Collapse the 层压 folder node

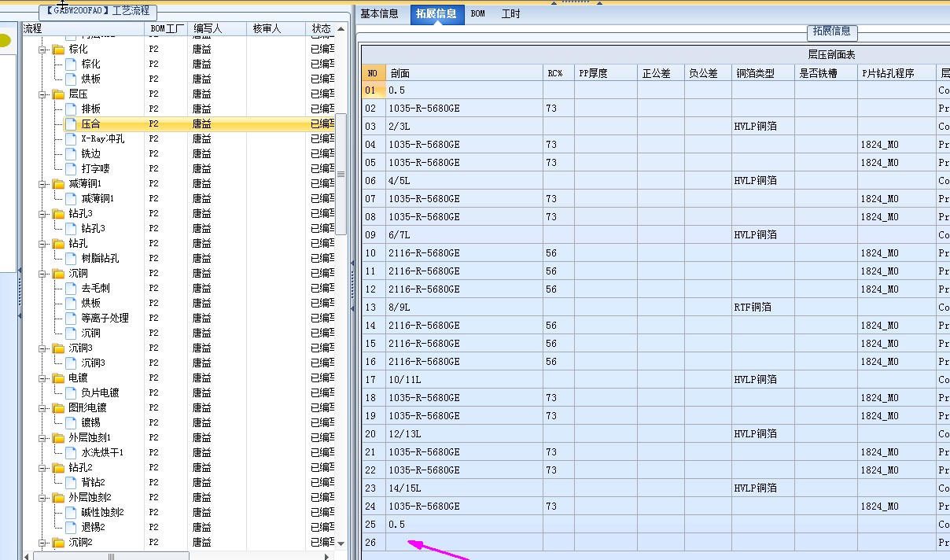tap(44, 94)
